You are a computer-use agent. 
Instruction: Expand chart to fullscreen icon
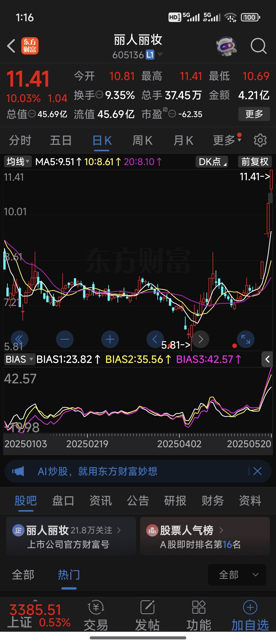(x=246, y=339)
